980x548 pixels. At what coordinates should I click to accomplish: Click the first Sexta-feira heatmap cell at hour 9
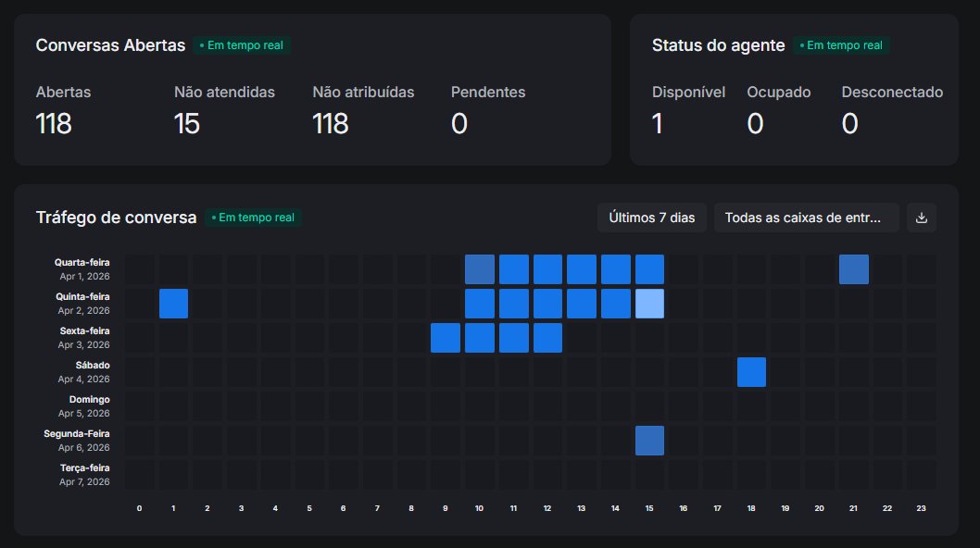tap(445, 337)
